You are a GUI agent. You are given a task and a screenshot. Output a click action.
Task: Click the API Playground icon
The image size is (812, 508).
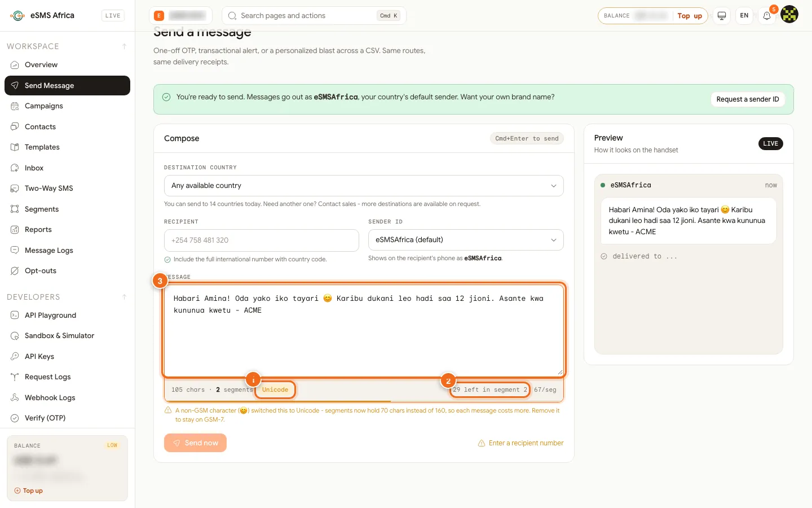tap(15, 316)
